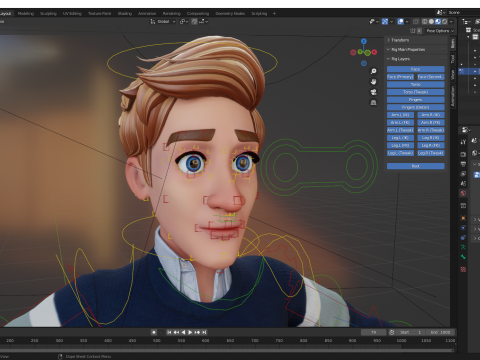Switch perspective/orthographic grid icon in viewport
Image resolution: width=480 pixels, height=360 pixels.
click(x=374, y=102)
